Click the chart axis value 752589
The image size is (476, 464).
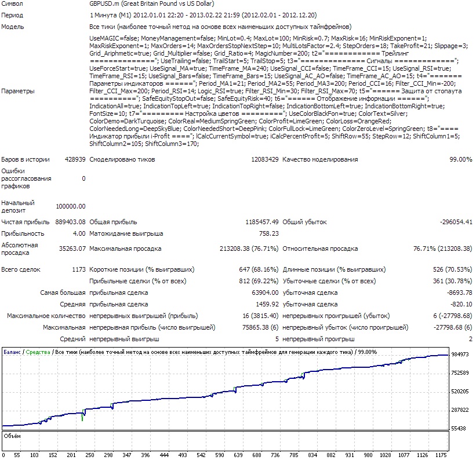point(460,372)
